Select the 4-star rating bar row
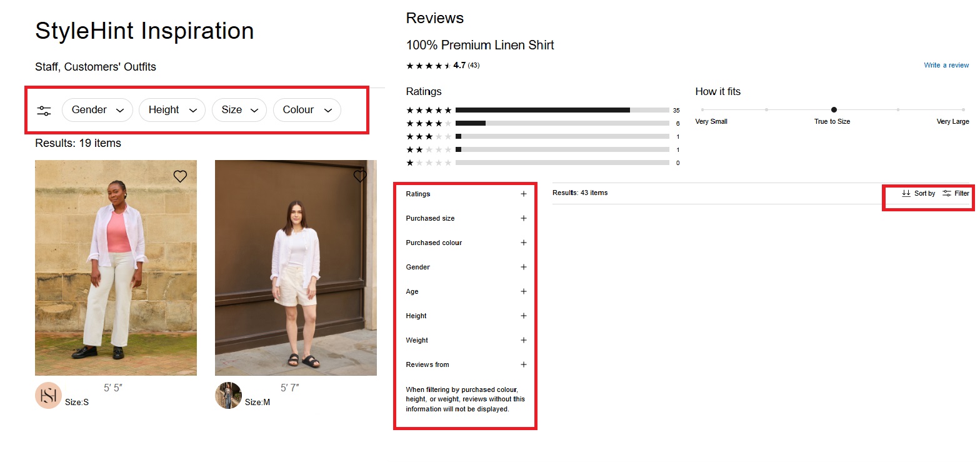This screenshot has width=980, height=462. point(562,123)
